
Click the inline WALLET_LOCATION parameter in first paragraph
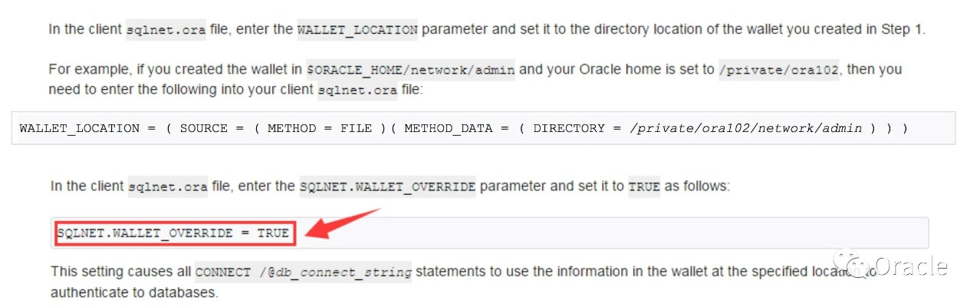(x=357, y=30)
